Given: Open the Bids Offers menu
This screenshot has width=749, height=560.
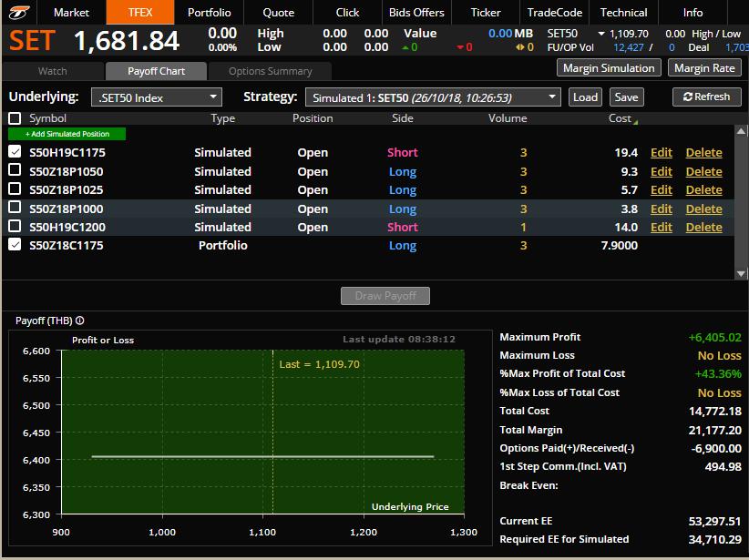Looking at the screenshot, I should [x=416, y=13].
